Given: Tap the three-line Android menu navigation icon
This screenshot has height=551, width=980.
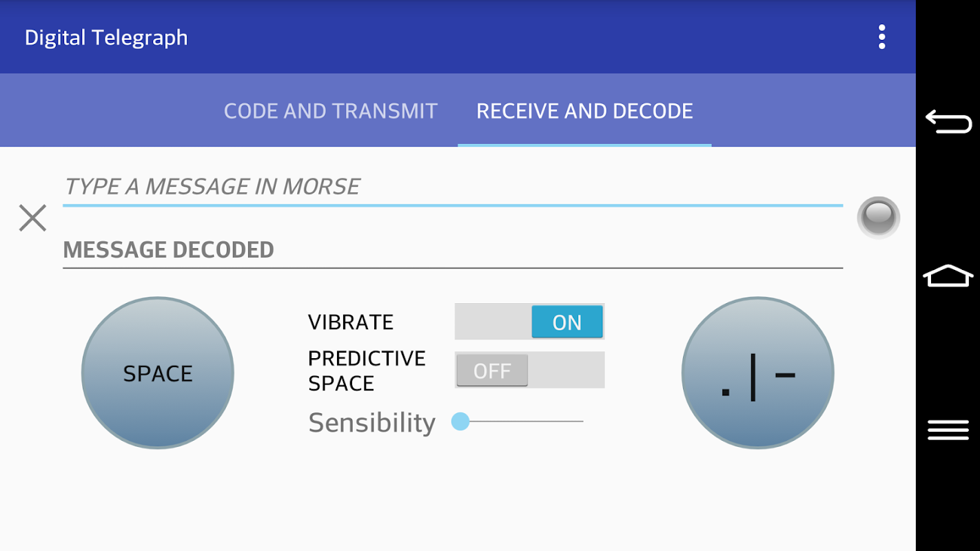Looking at the screenshot, I should pos(948,430).
